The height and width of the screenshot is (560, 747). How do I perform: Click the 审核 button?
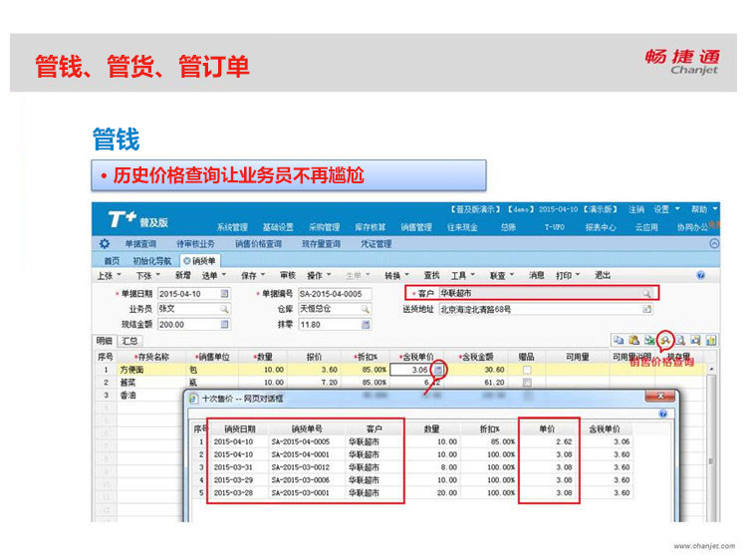(287, 275)
